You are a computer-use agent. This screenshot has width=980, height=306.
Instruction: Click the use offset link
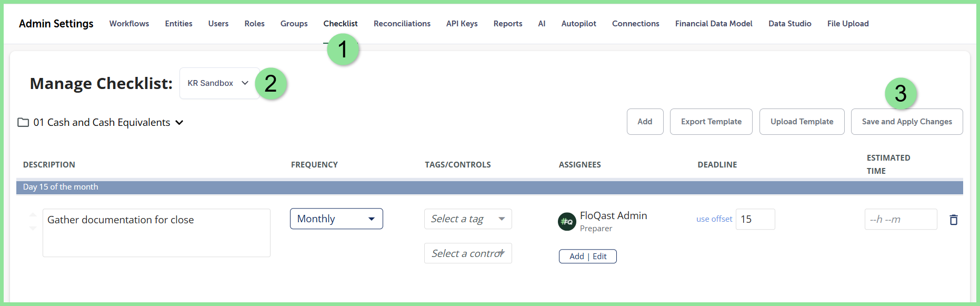[714, 219]
